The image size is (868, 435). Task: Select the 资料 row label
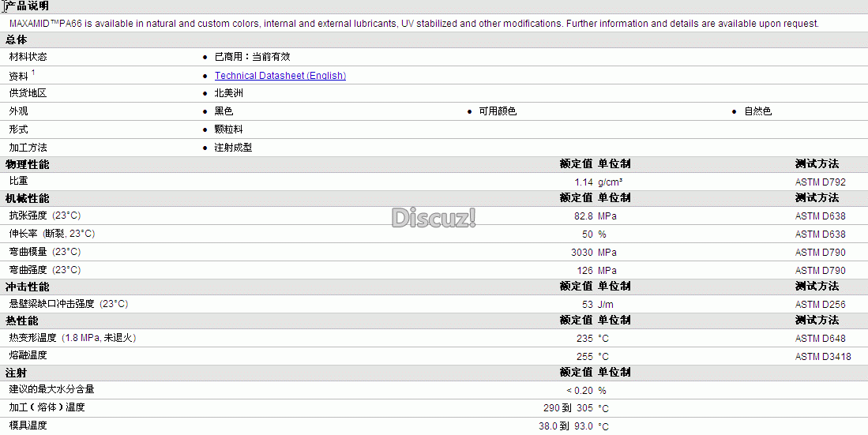[x=18, y=77]
